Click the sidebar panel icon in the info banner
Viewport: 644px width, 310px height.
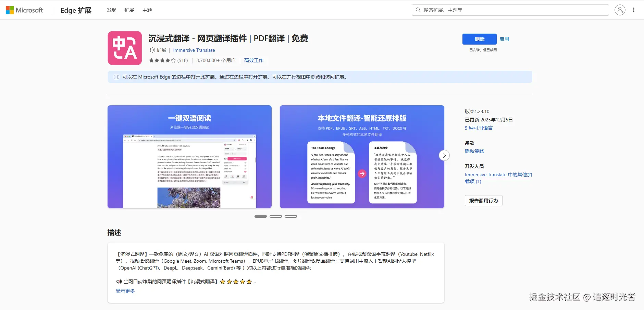tap(116, 77)
